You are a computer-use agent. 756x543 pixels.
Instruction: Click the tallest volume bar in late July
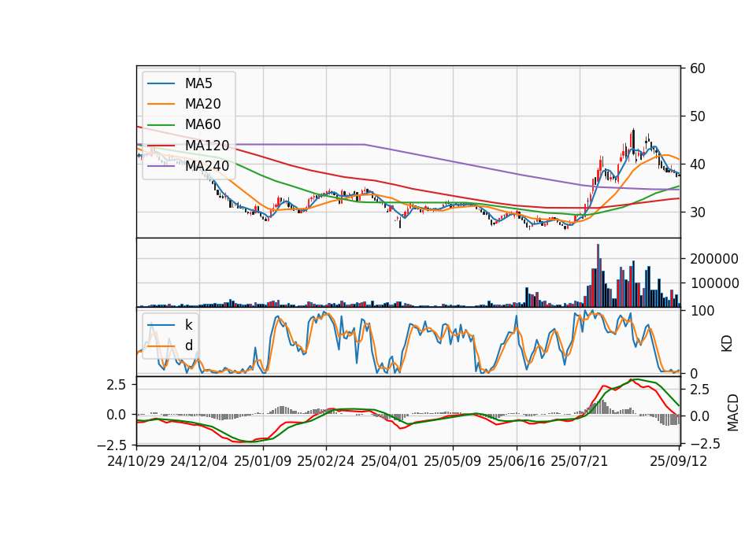point(598,275)
